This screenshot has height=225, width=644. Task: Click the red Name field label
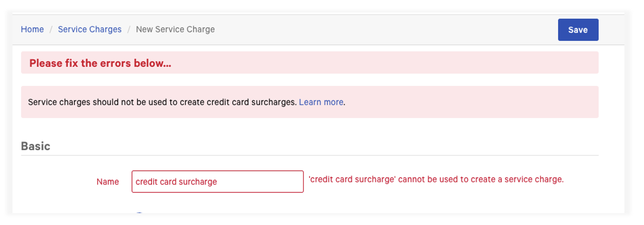tap(108, 182)
